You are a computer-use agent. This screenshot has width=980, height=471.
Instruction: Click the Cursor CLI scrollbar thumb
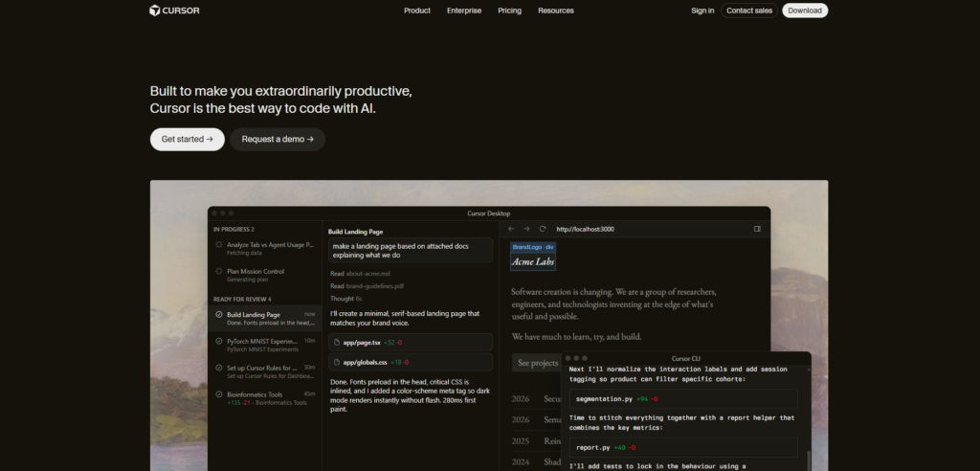808,460
